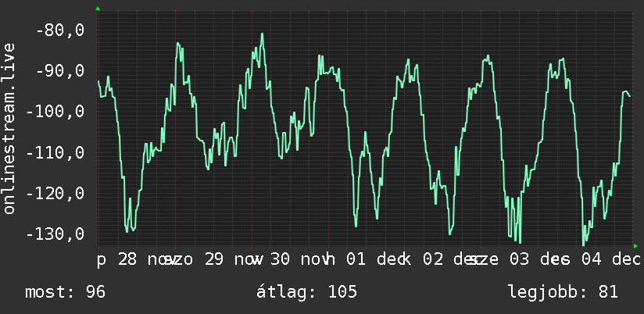This screenshot has height=314, width=644.
Task: Click the -100,0 y-axis label
Action: tap(55, 112)
